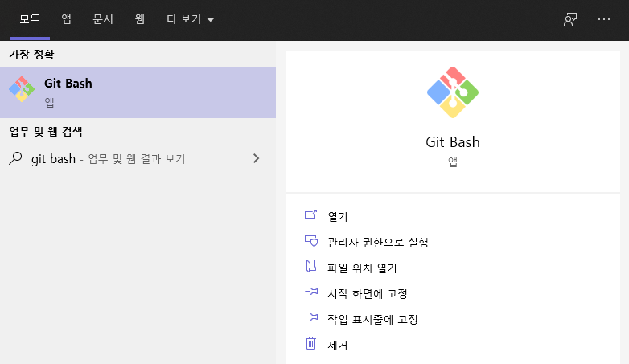Viewport: 629px width, 364px height.
Task: Choose 시작 화면에 고정
Action: pos(368,293)
